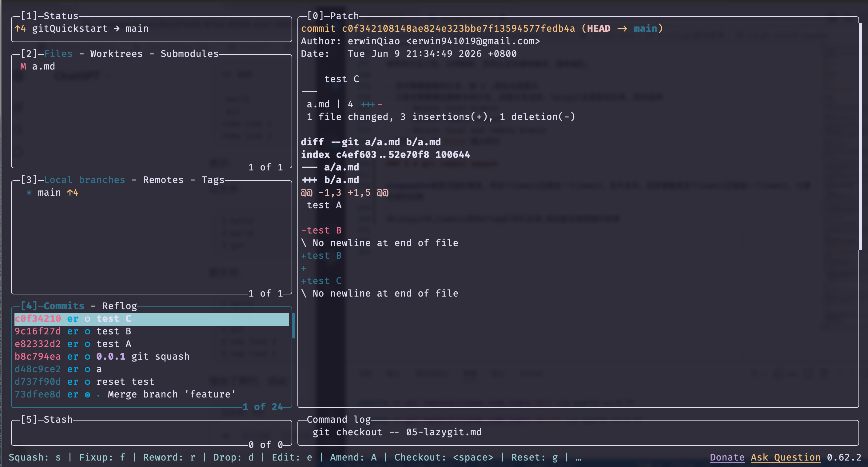Click the Fixup: f shortcut hint
The width and height of the screenshot is (868, 467).
[x=102, y=457]
